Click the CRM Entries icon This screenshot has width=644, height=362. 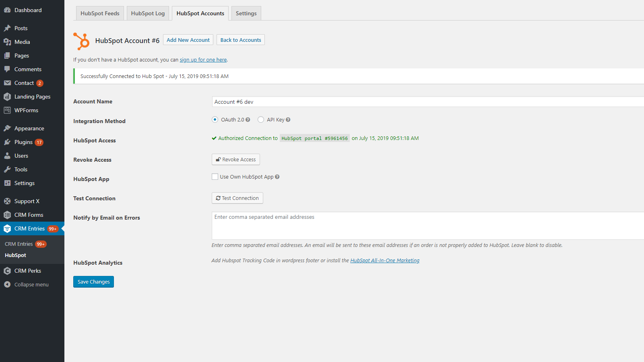7,228
